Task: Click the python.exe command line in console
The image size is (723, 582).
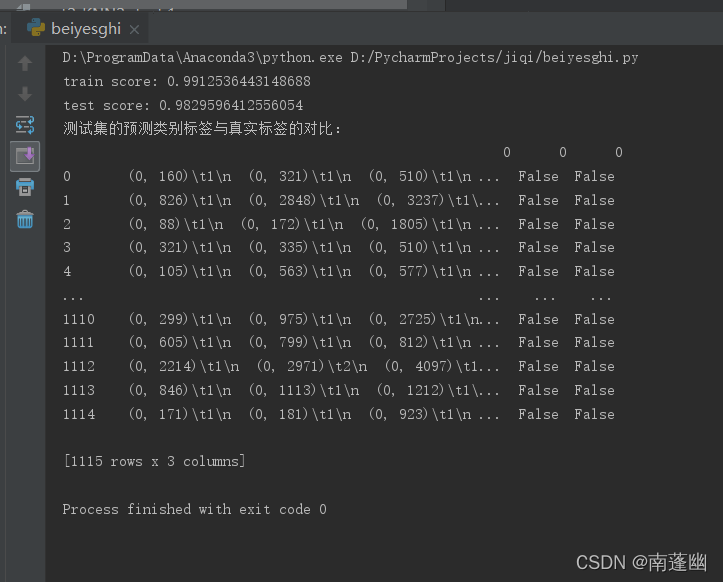Action: 350,57
